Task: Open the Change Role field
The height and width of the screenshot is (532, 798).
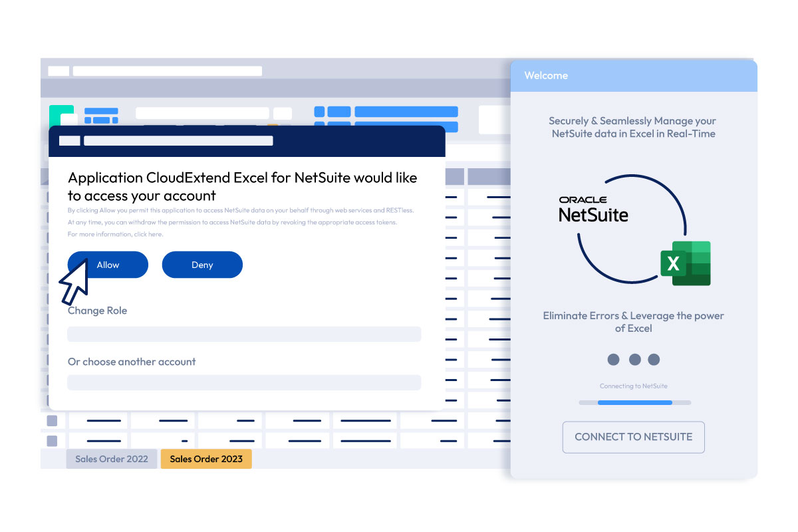Action: tap(244, 334)
